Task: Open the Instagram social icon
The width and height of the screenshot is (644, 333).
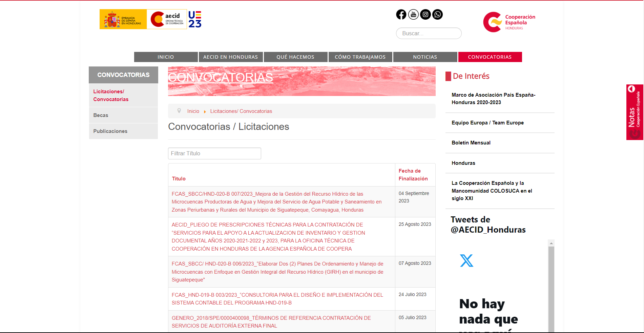Action: tap(425, 15)
